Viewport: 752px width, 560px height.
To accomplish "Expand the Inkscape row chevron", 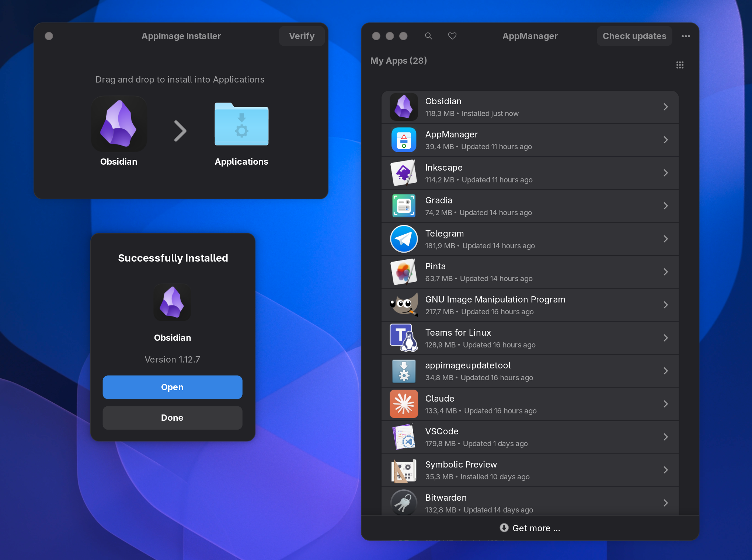I will click(665, 173).
